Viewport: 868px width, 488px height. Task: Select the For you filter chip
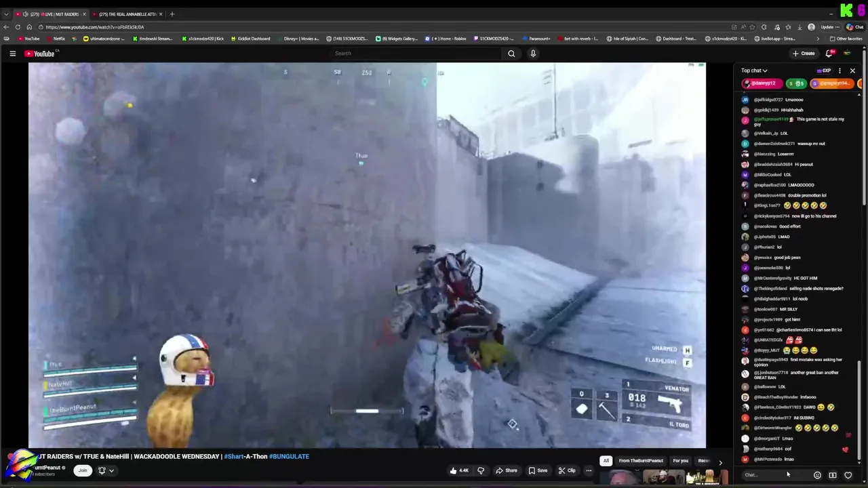click(x=680, y=461)
